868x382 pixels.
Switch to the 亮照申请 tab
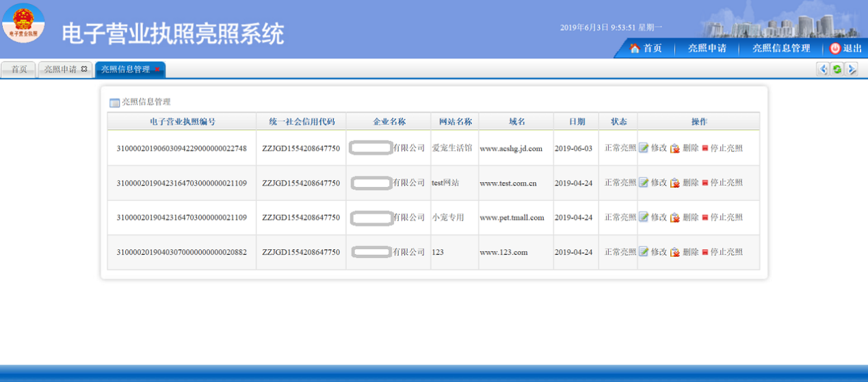point(60,70)
